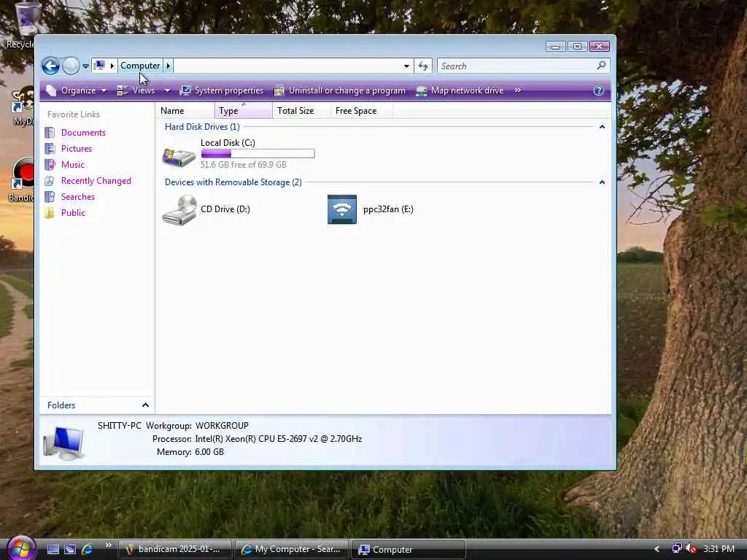
Task: Show hidden tray icons arrow
Action: [657, 549]
